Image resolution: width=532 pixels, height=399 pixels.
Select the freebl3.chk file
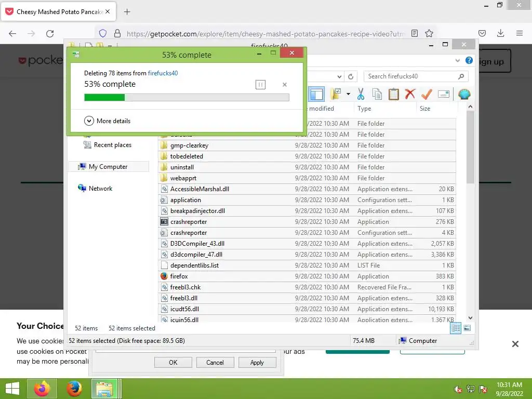click(x=307, y=287)
